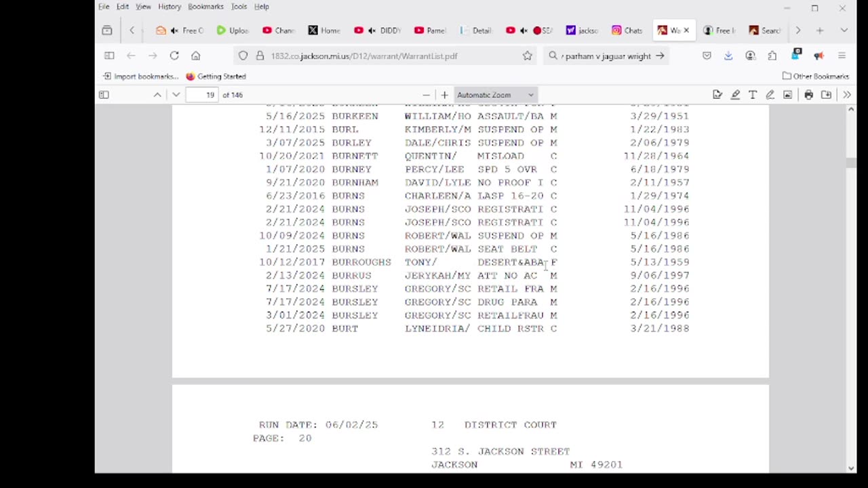Print the PDF document

pos(808,95)
